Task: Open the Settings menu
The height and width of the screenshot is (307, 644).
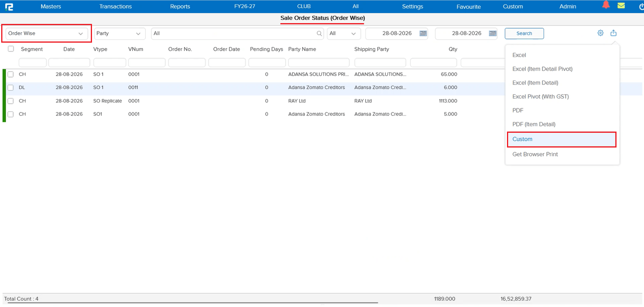Action: [413, 6]
